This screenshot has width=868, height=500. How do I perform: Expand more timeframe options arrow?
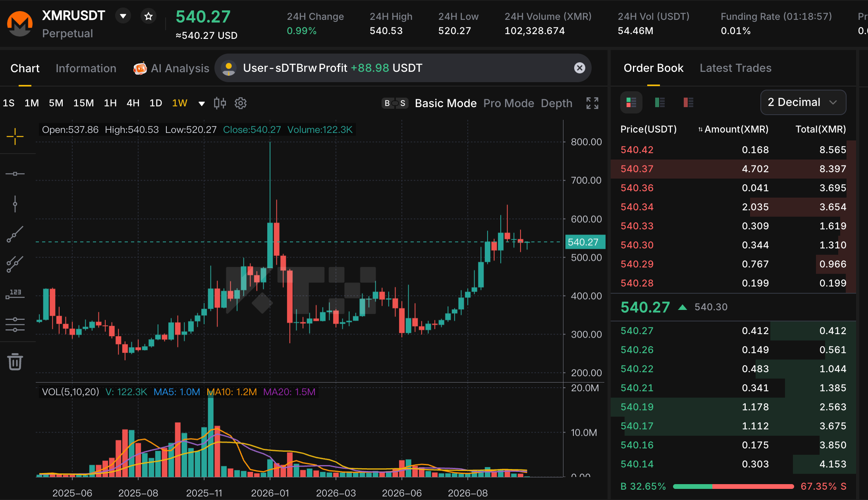pyautogui.click(x=202, y=104)
